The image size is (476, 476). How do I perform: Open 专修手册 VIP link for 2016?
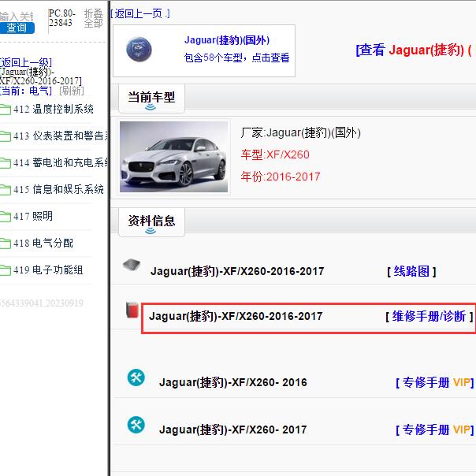[x=435, y=382]
